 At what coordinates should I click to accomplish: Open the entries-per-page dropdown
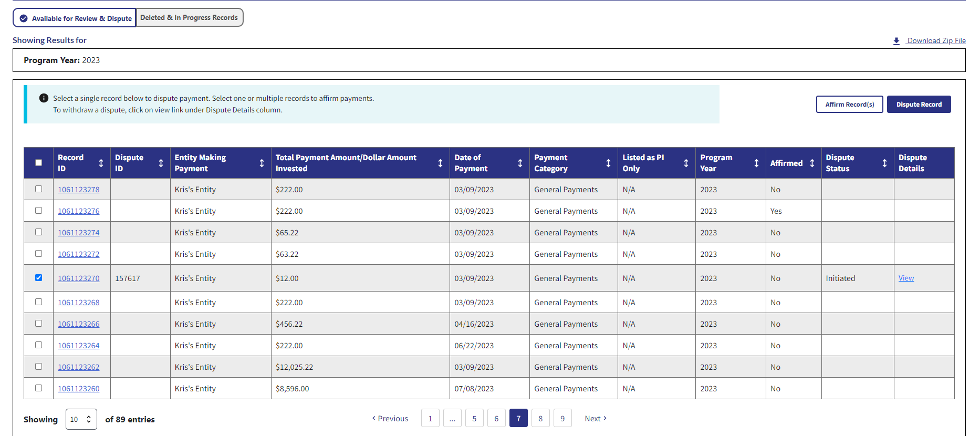coord(81,419)
